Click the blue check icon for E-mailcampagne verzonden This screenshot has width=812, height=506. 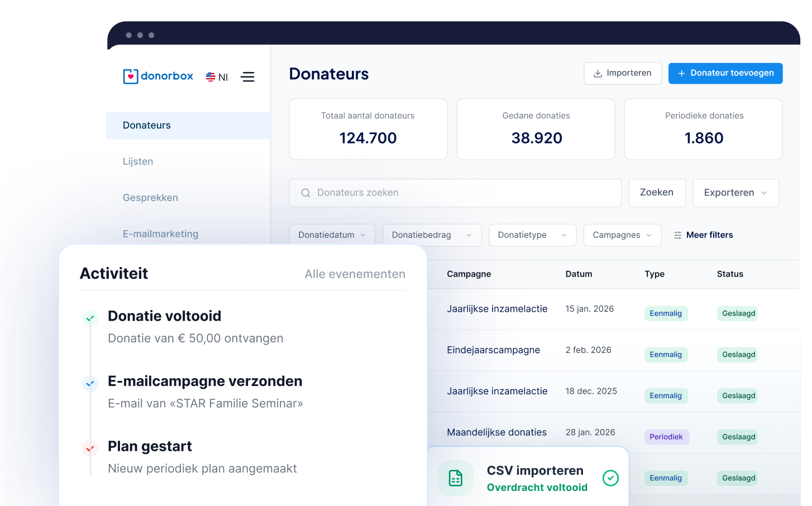(90, 383)
